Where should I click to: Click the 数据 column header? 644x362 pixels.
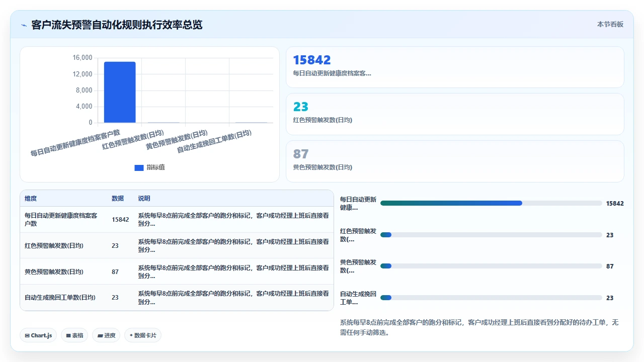click(118, 199)
